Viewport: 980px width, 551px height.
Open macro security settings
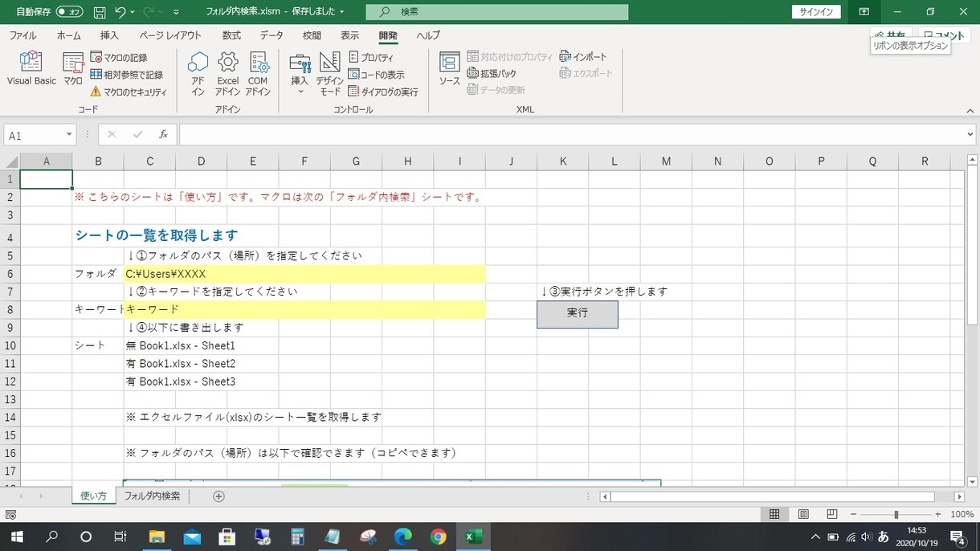point(129,92)
